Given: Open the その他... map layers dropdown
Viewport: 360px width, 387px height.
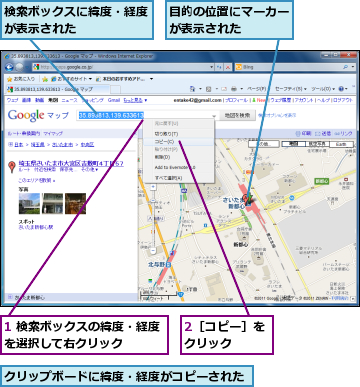Looking at the screenshot, I should 264,144.
